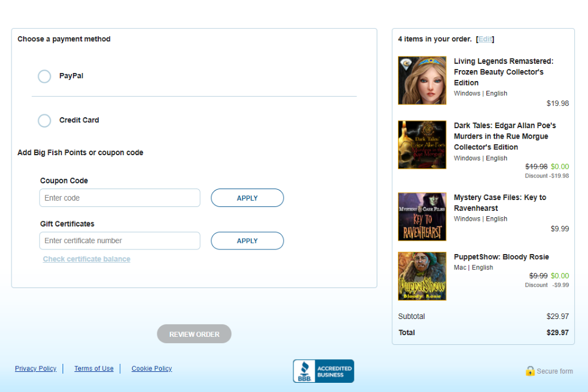Edit the items in your order

click(485, 39)
